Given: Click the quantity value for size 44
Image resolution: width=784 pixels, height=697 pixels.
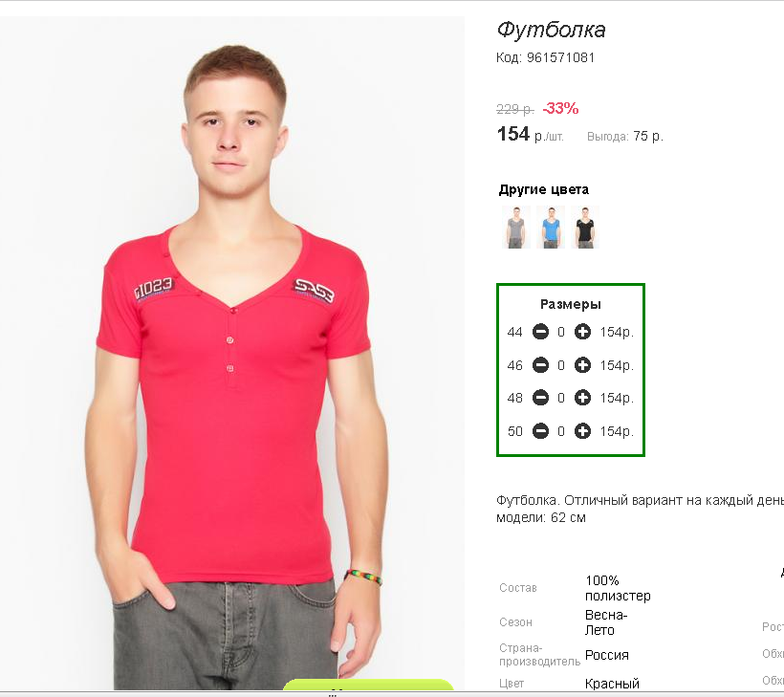Looking at the screenshot, I should [561, 332].
